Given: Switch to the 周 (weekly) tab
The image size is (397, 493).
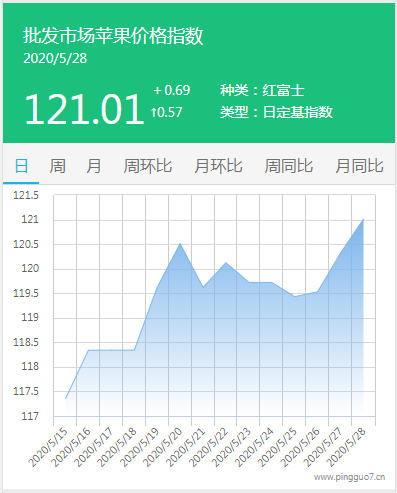Looking at the screenshot, I should pos(57,166).
